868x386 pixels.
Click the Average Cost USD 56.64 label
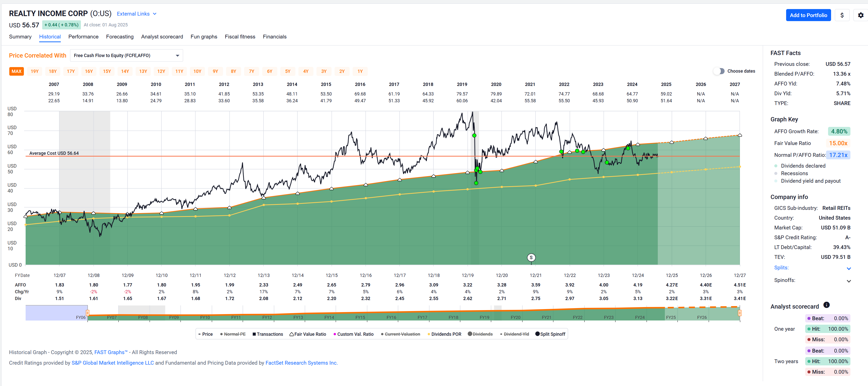(54, 153)
